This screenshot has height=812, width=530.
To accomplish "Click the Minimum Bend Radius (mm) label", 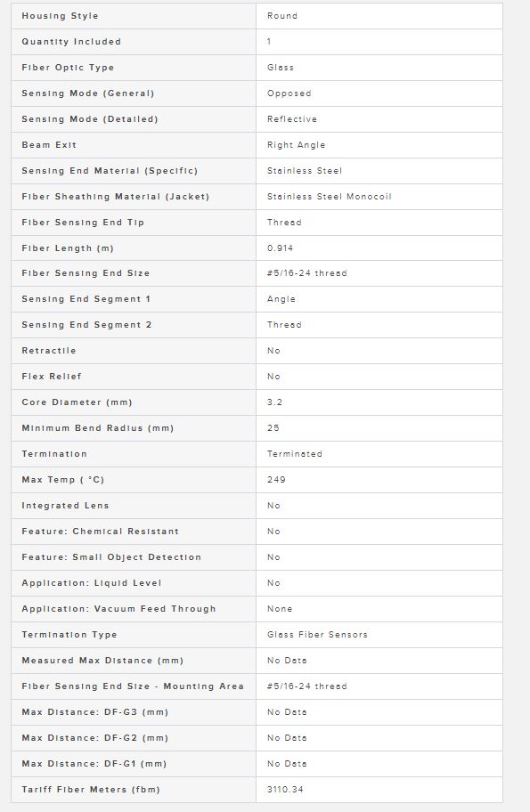I will coord(97,428).
